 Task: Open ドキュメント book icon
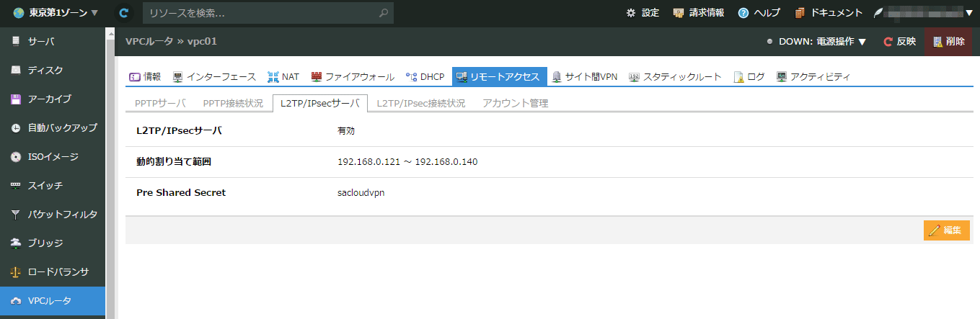pos(800,13)
